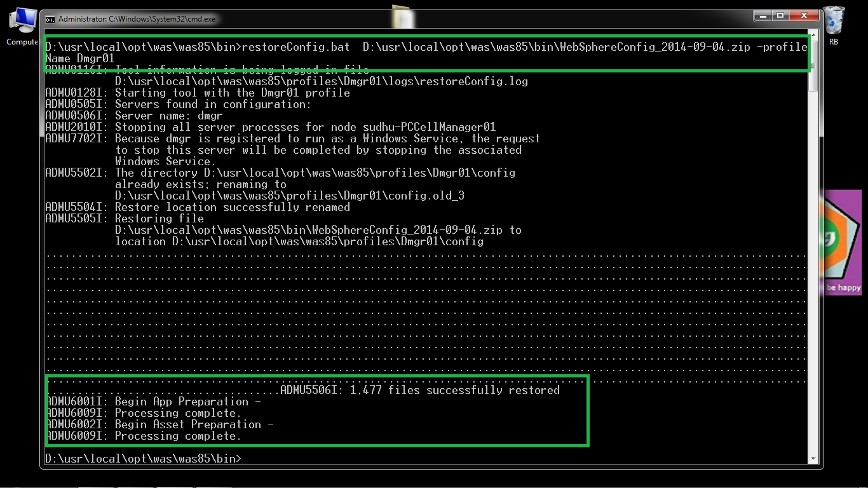Click the 'be happy' desktop gadget
Screen dimensions: 868x488
(841, 242)
